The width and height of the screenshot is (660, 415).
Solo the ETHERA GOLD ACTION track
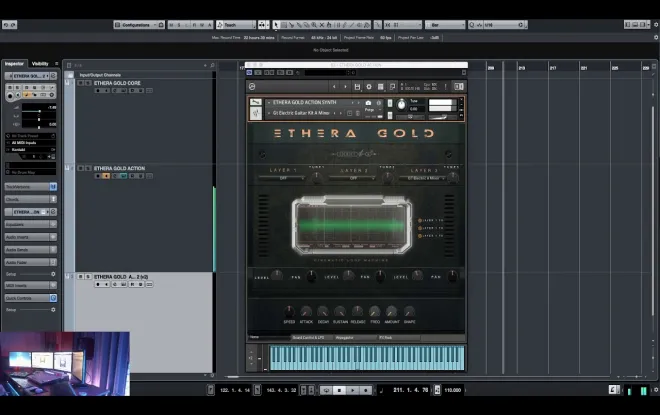(x=88, y=168)
